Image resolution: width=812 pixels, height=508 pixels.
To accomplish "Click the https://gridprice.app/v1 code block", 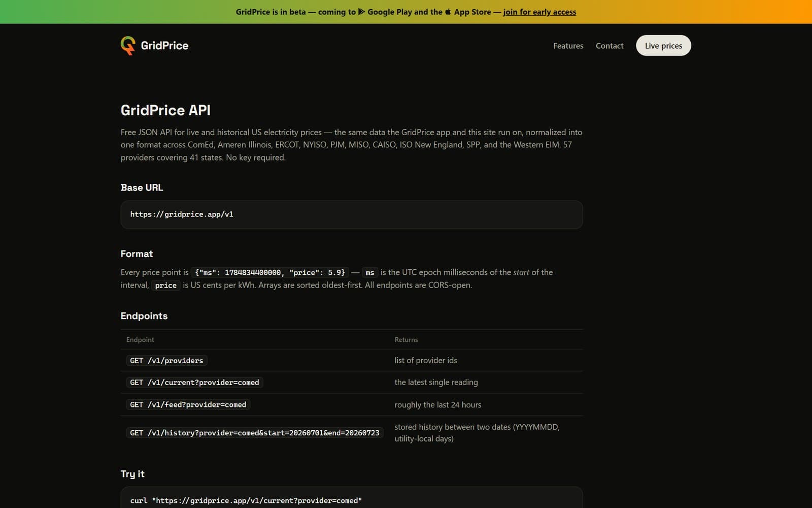I will [x=352, y=214].
